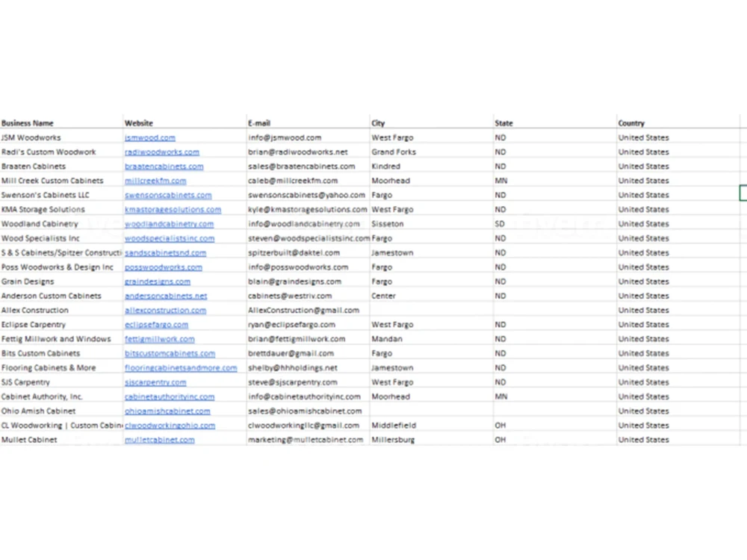The height and width of the screenshot is (560, 747).
Task: Open radiwoodworks.com link
Action: pos(162,152)
